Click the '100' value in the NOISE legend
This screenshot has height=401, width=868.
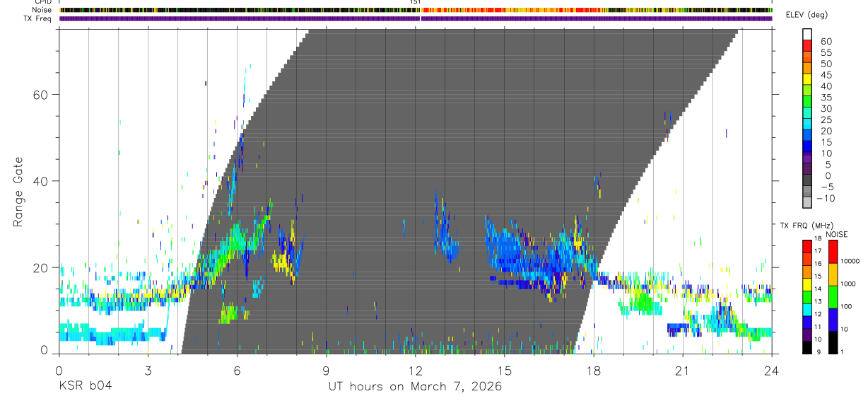[x=848, y=306]
